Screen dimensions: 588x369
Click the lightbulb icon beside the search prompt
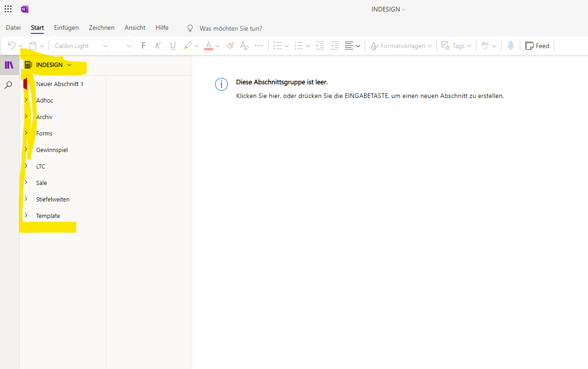pyautogui.click(x=190, y=28)
